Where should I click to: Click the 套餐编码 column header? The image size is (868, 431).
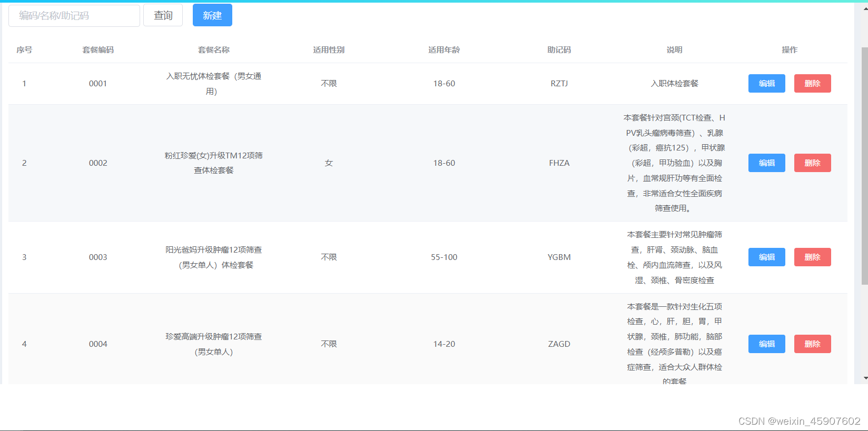click(98, 50)
